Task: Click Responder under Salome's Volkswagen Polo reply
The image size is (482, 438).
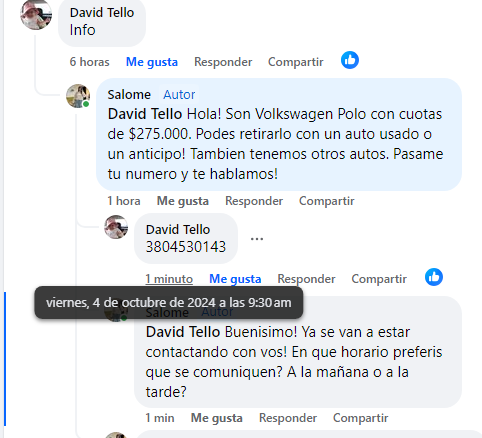Action: 254,201
